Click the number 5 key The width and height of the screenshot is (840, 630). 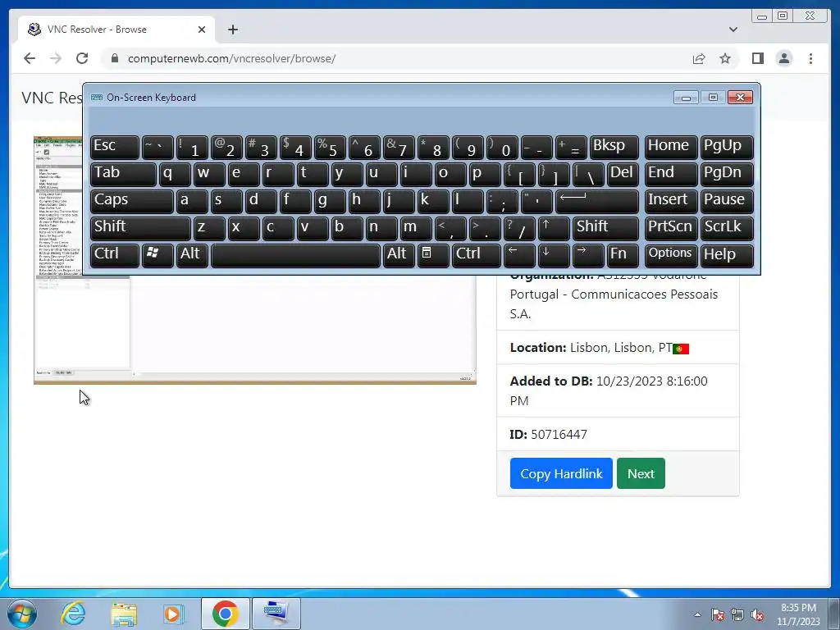pos(330,147)
